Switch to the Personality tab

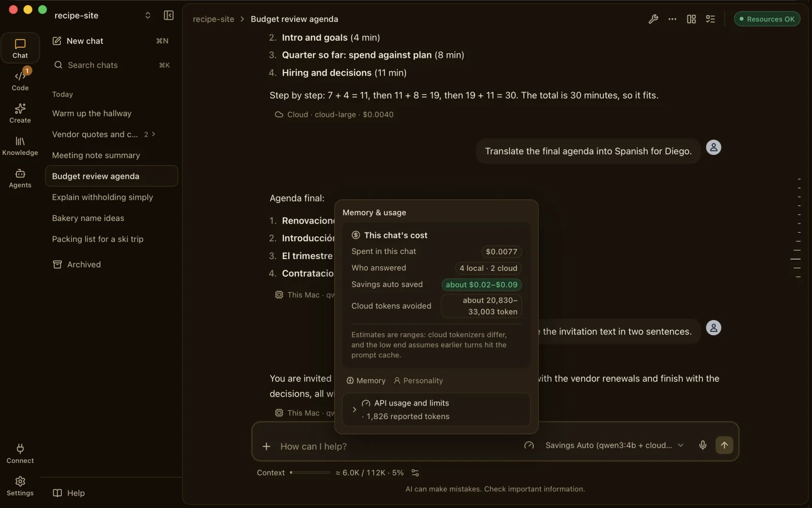(418, 380)
